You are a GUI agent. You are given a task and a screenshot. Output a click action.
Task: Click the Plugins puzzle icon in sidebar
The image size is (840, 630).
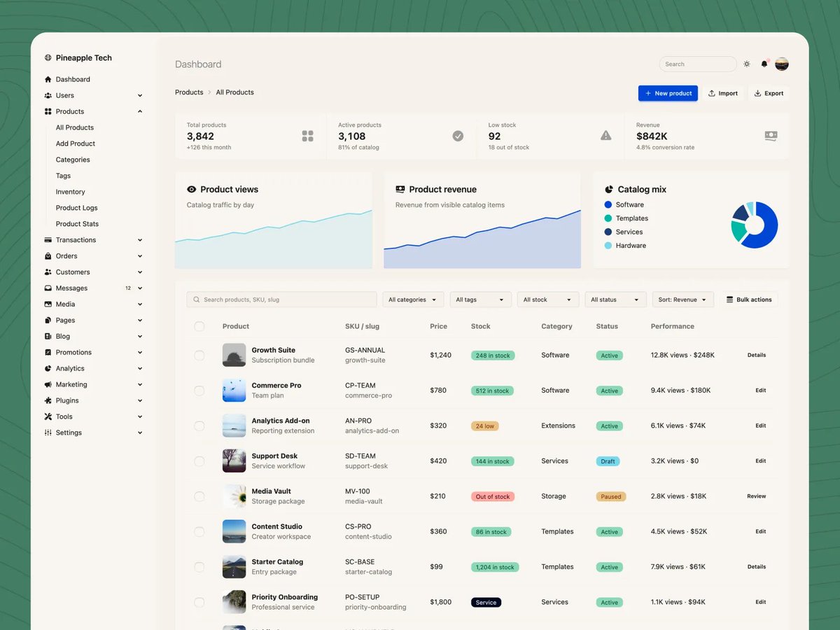pyautogui.click(x=48, y=401)
